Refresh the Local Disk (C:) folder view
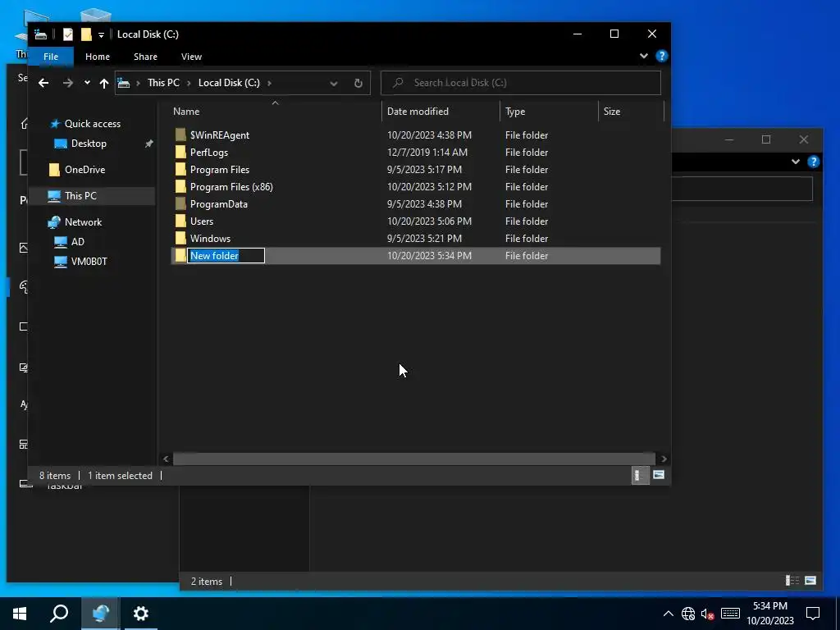This screenshot has height=630, width=840. tap(358, 83)
